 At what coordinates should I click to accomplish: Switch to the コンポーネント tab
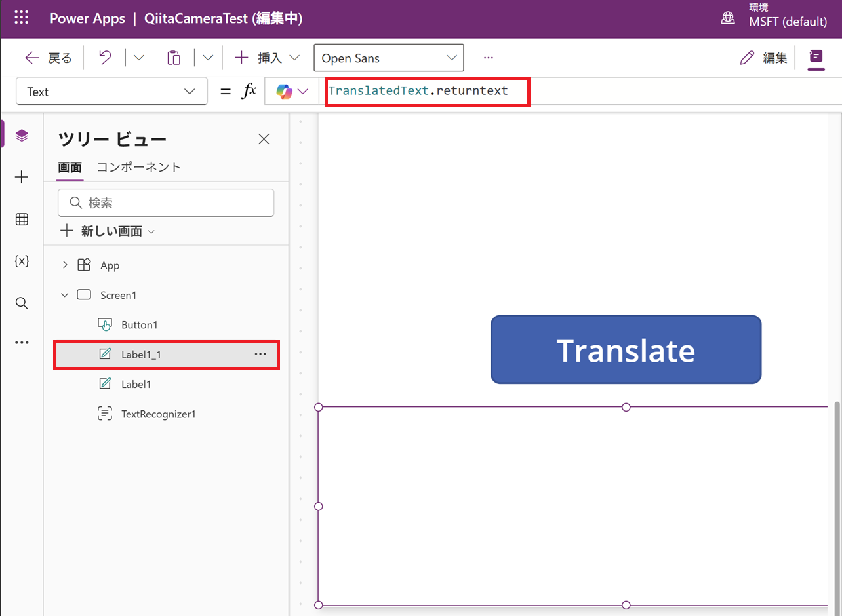point(139,167)
